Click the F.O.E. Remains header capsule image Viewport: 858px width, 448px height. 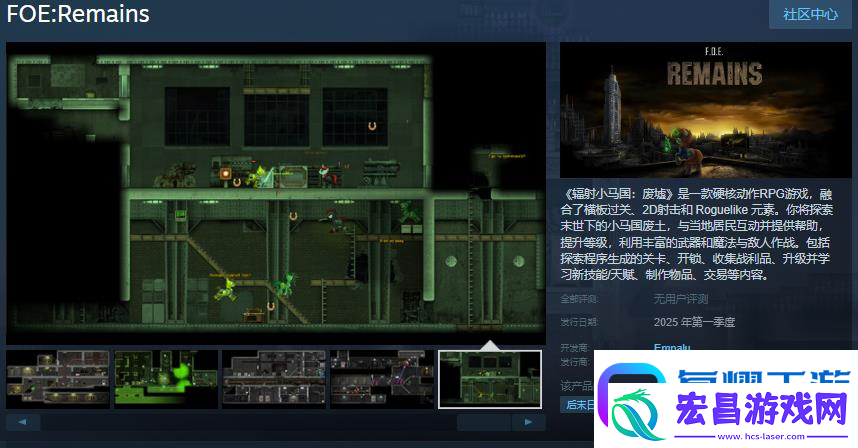tap(706, 110)
